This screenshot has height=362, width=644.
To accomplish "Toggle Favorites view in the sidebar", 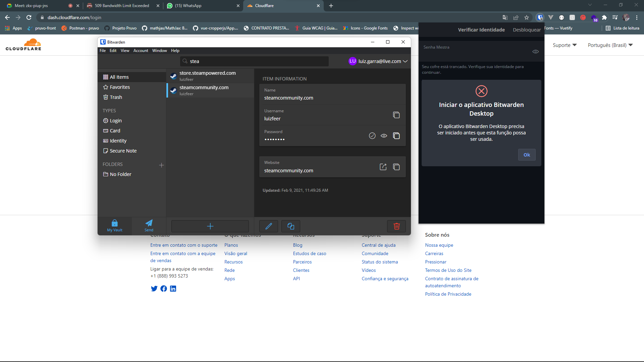I will pyautogui.click(x=120, y=87).
